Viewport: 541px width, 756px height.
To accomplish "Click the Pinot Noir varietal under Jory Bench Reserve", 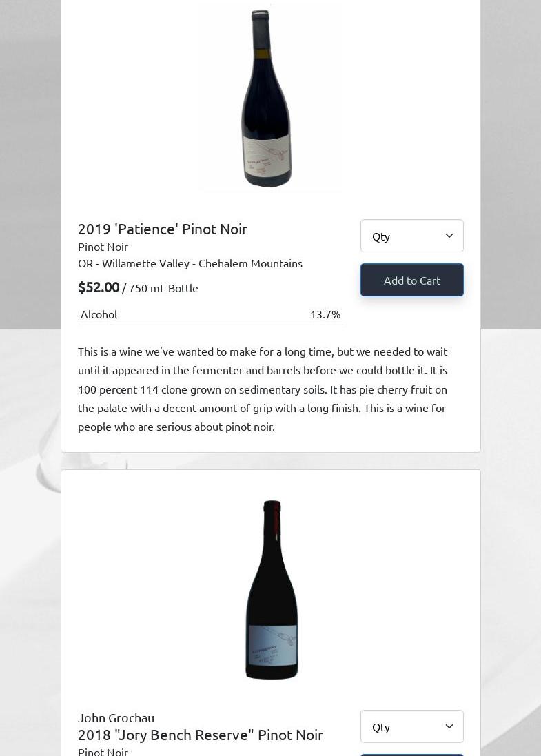I will click(x=103, y=750).
